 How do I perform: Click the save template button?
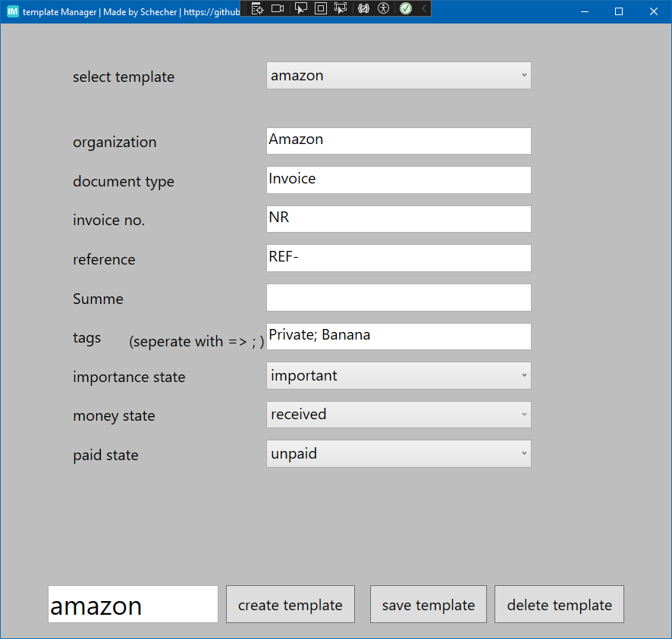428,604
